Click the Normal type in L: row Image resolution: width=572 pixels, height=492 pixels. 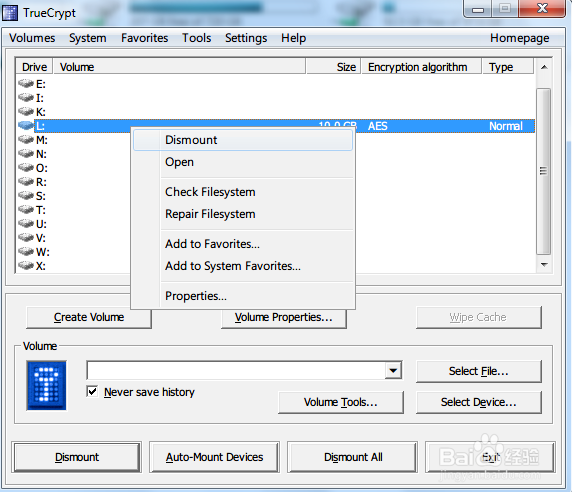[x=506, y=126]
